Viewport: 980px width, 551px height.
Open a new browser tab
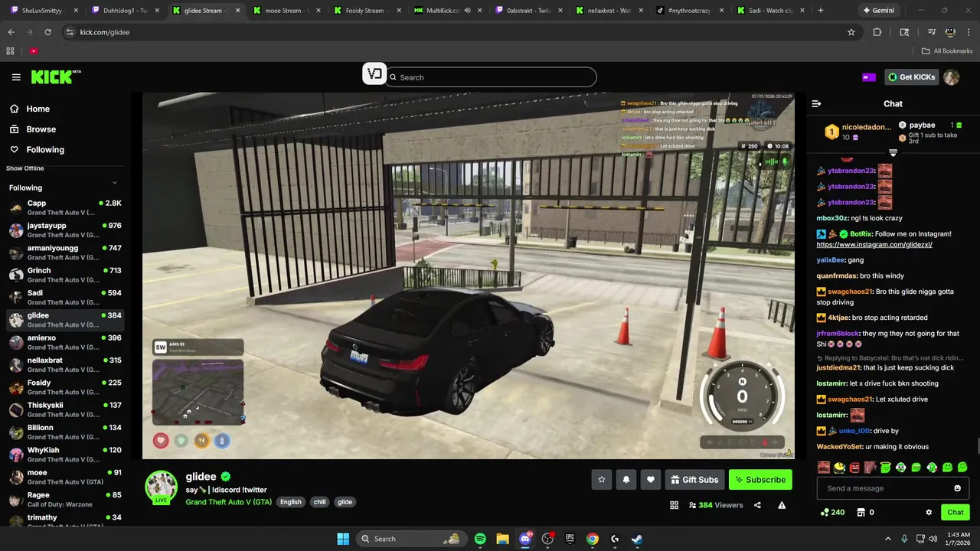point(821,11)
